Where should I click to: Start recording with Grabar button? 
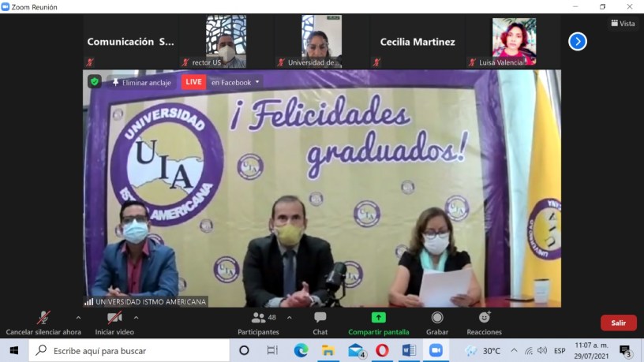point(437,322)
